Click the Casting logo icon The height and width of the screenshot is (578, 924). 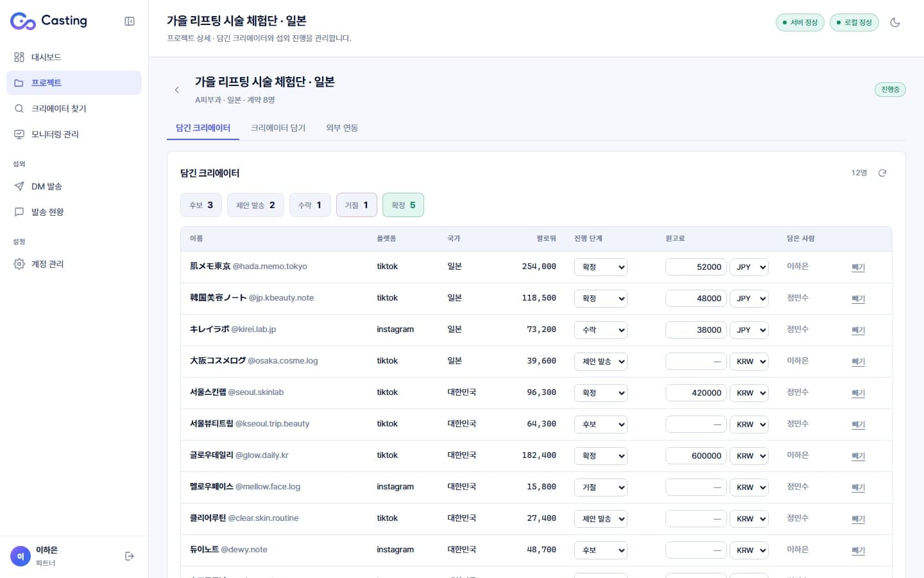click(x=23, y=21)
